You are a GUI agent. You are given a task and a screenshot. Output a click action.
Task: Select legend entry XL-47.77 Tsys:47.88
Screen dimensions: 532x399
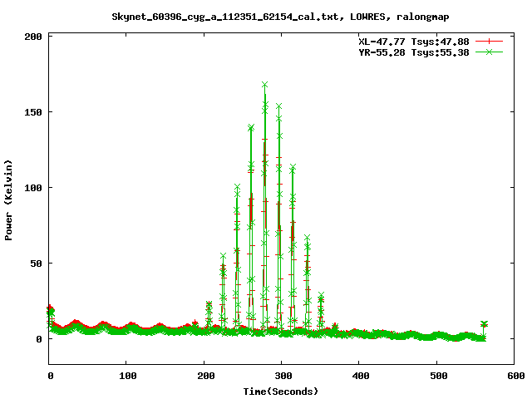pyautogui.click(x=414, y=42)
